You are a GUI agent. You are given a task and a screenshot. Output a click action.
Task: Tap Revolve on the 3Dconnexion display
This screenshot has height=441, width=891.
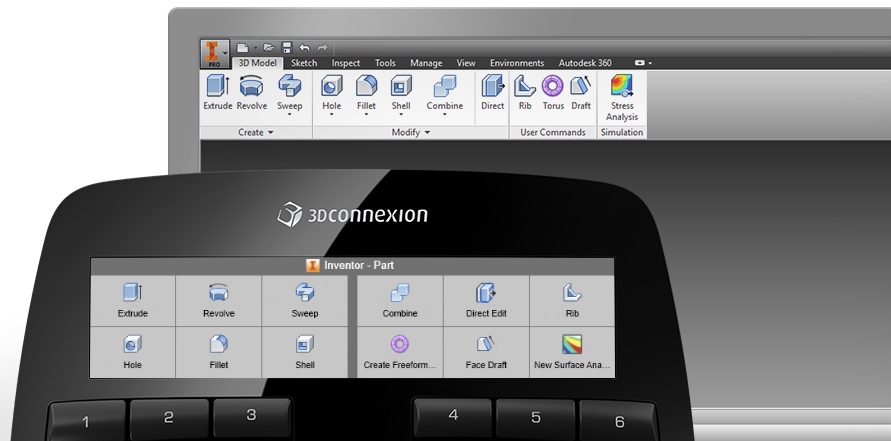click(219, 301)
